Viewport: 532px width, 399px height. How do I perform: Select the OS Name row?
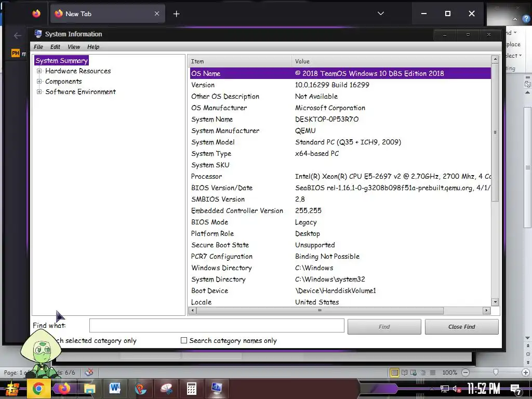pos(340,73)
